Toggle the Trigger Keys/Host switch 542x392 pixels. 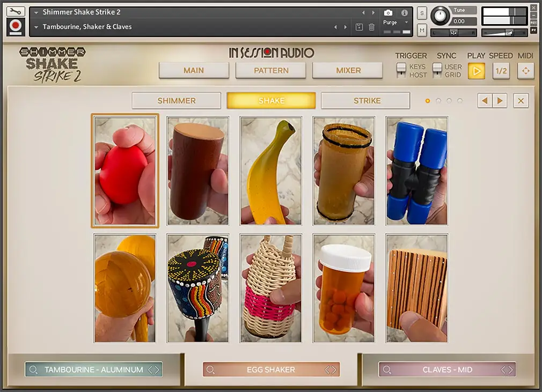tap(401, 70)
